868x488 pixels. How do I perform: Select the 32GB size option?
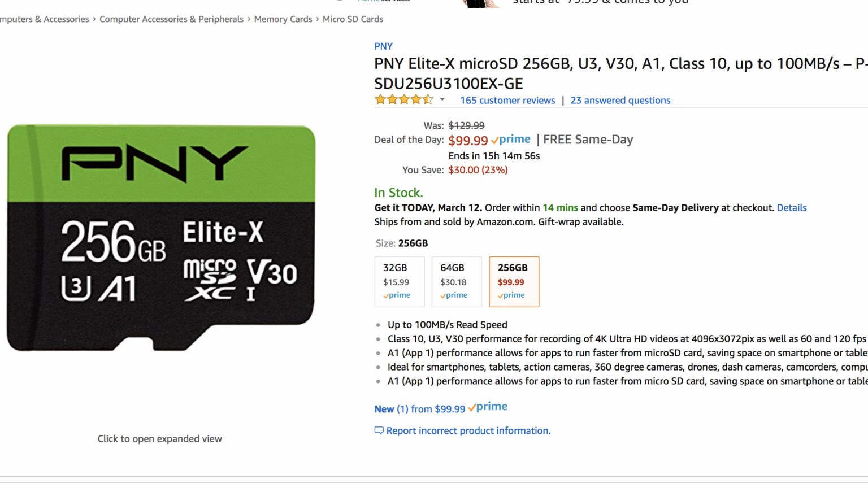[399, 281]
